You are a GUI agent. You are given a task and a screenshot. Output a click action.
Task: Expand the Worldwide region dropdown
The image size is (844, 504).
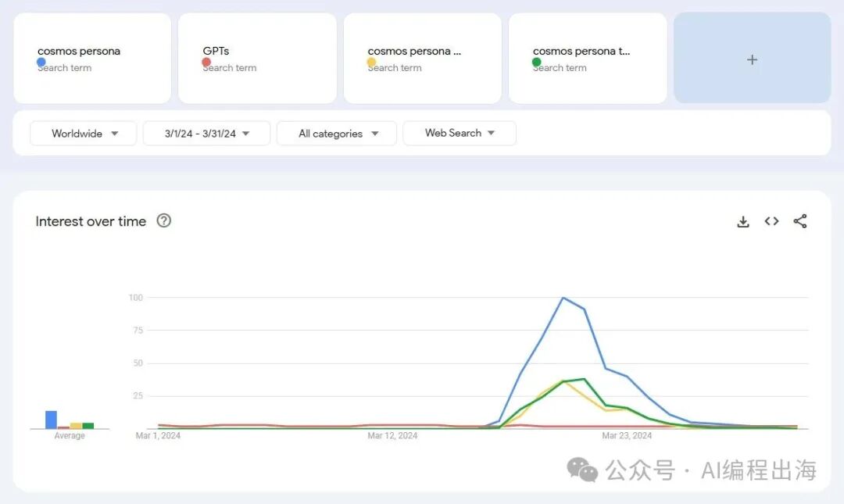tap(84, 134)
